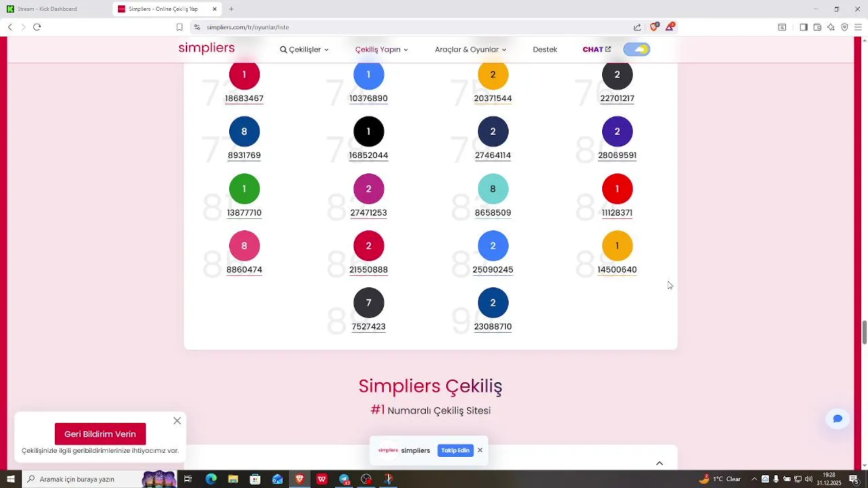Click the page vertical scrollbar thumb

click(x=865, y=332)
